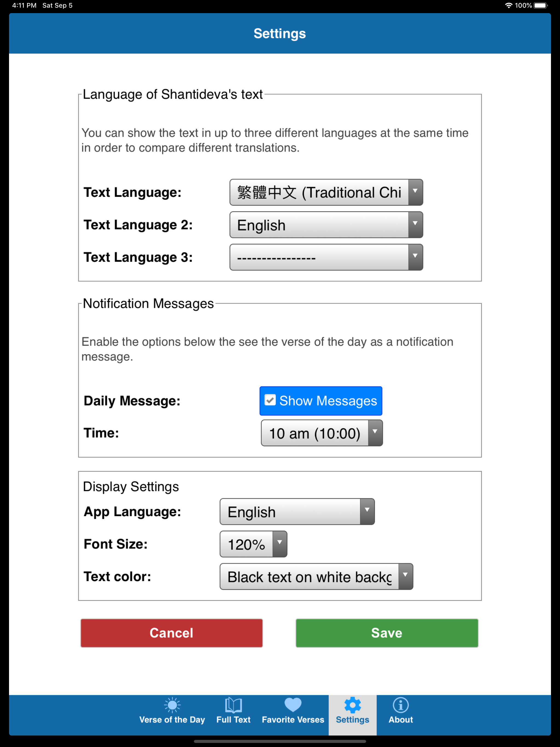
Task: Click the 'Text color:' label
Action: (117, 576)
